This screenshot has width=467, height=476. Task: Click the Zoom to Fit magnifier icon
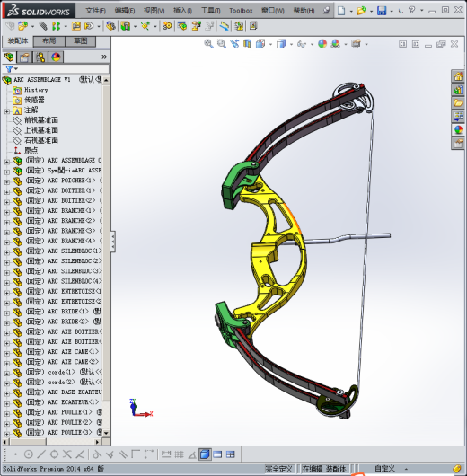tap(208, 44)
